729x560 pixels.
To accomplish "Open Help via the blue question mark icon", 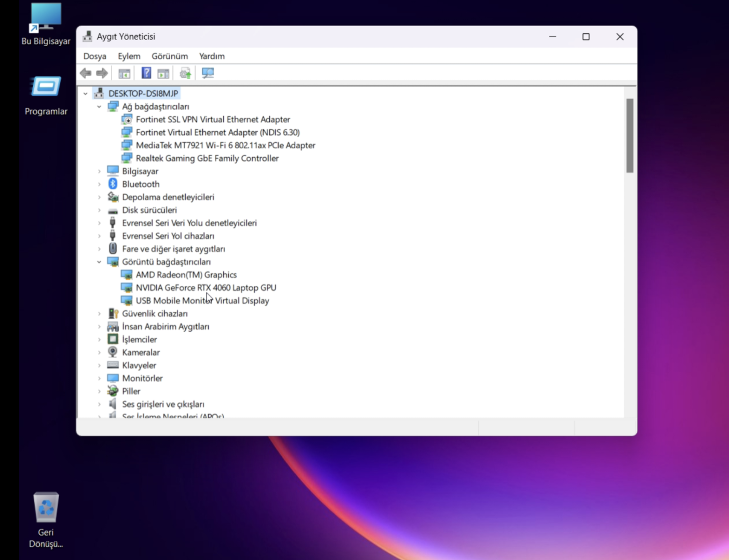I will [x=147, y=73].
